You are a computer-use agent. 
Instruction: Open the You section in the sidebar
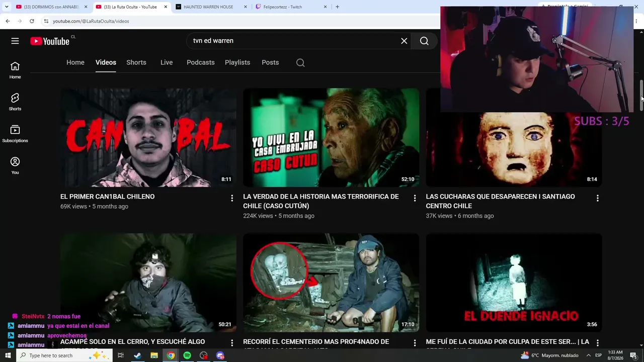coord(15,165)
